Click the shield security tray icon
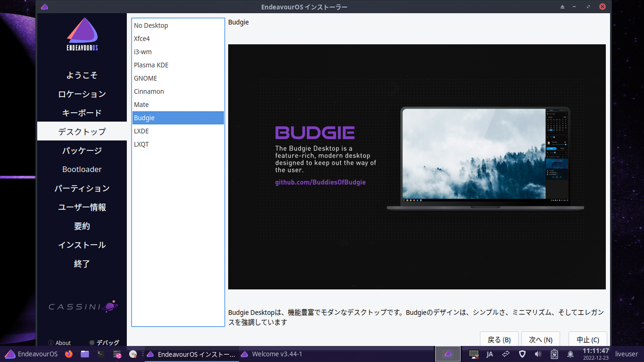 click(522, 354)
